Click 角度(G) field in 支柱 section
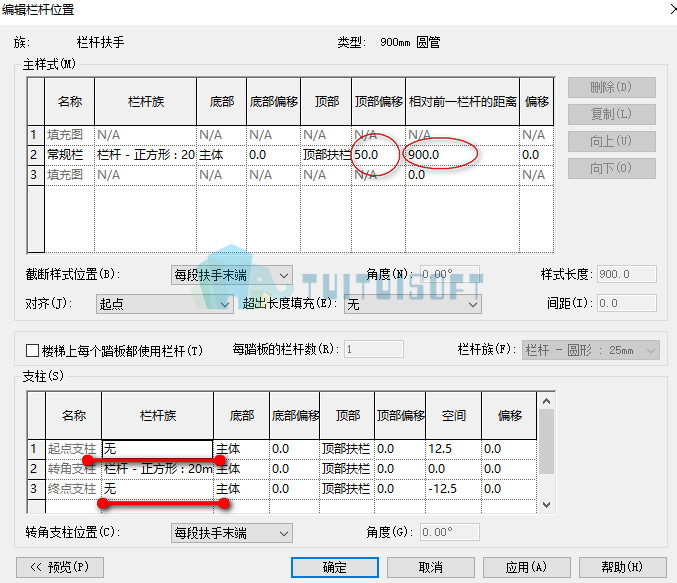The width and height of the screenshot is (677, 583). (449, 532)
